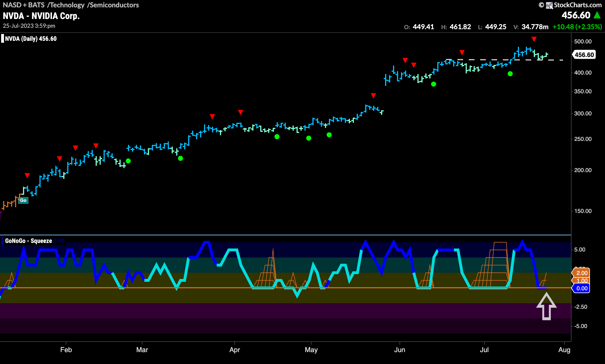The image size is (605, 364).
Task: Click the NVDA - NVIDIA Corp. title
Action: [41, 16]
